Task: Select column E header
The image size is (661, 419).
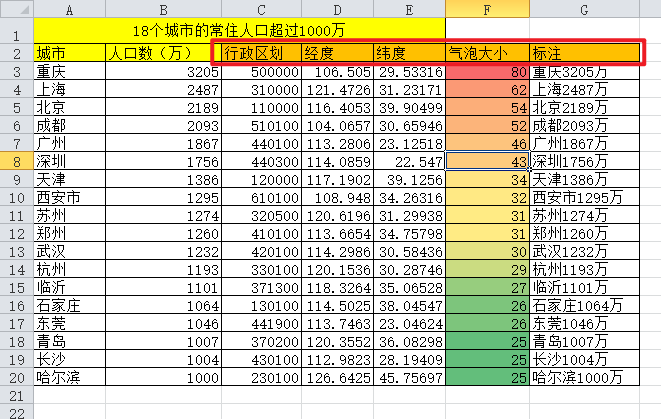Action: (409, 9)
